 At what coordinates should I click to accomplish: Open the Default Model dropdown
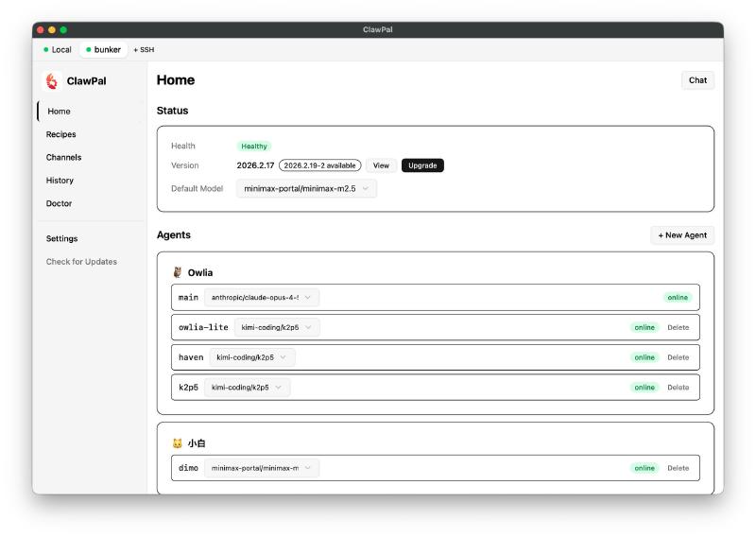(306, 188)
